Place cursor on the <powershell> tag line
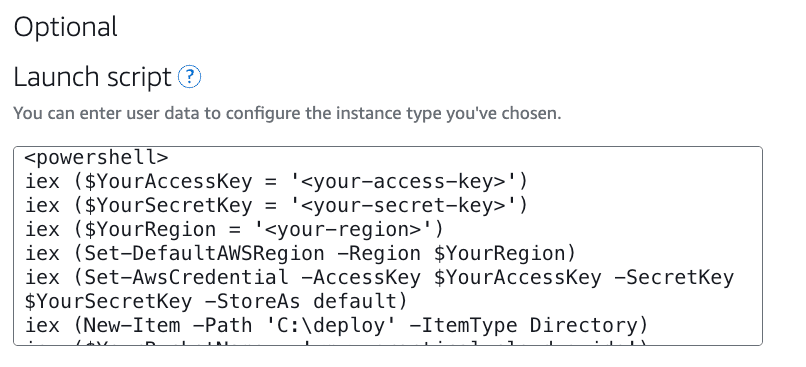The image size is (806, 367). coord(97,157)
